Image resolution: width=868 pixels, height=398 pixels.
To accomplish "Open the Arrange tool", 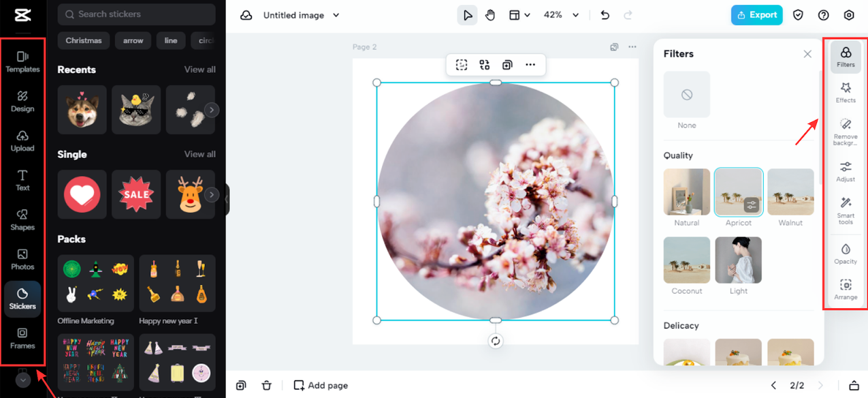I will tap(846, 290).
